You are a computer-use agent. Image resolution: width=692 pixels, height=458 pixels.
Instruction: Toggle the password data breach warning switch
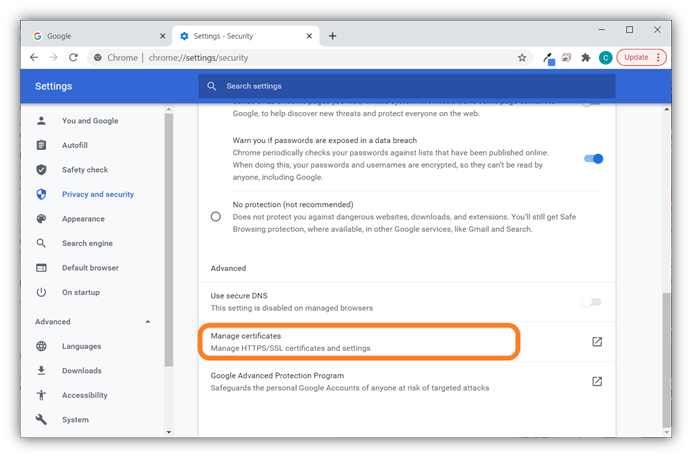pyautogui.click(x=594, y=158)
